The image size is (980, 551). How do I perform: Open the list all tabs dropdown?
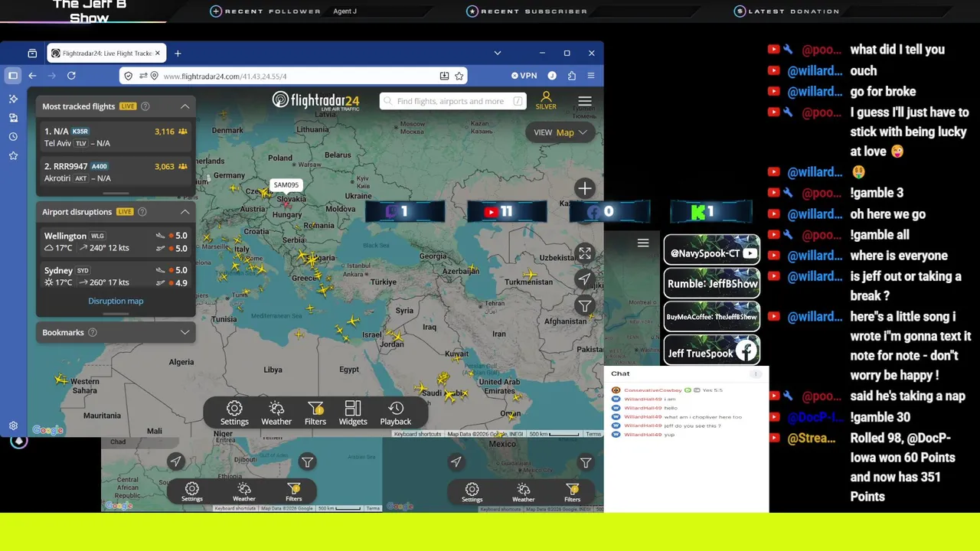coord(498,54)
